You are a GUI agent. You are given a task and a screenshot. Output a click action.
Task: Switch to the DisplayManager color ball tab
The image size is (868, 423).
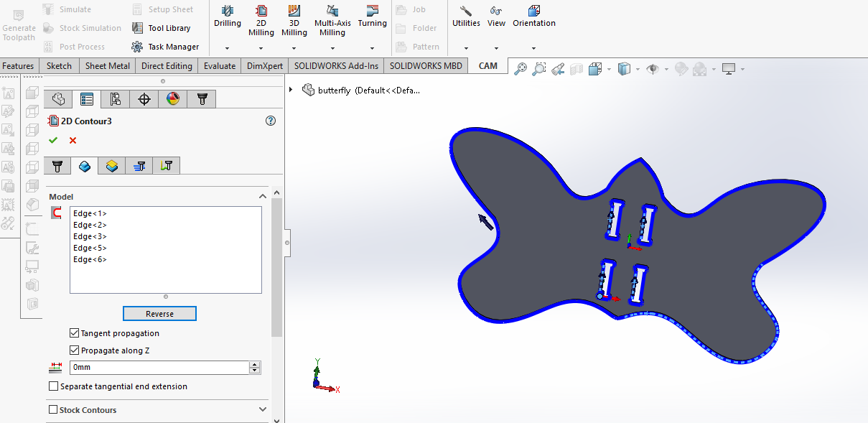[173, 98]
